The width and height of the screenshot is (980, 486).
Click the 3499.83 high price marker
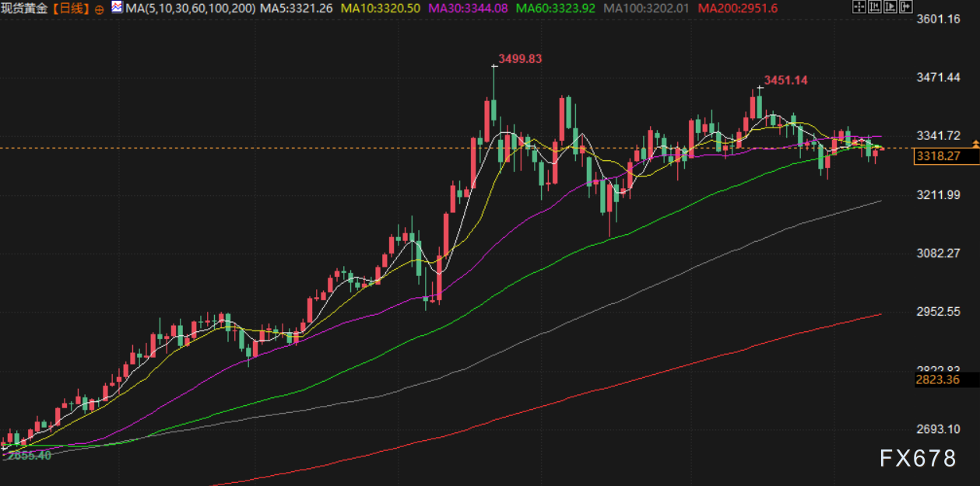point(519,58)
